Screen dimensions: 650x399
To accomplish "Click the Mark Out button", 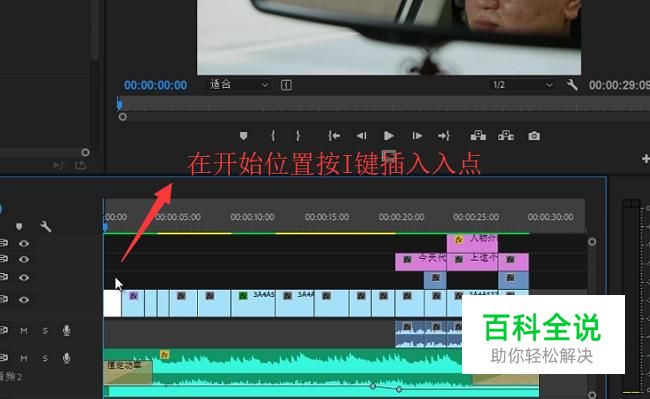I will tap(298, 135).
